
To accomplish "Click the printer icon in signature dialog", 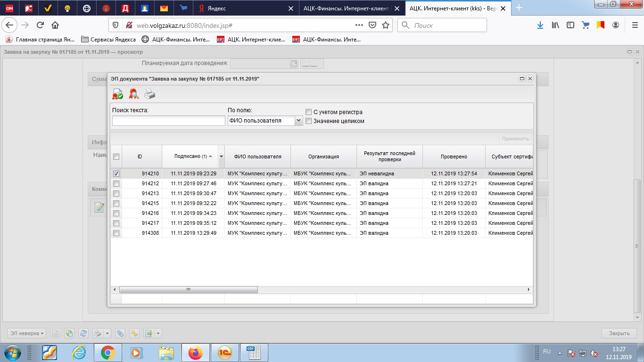I will (x=150, y=95).
